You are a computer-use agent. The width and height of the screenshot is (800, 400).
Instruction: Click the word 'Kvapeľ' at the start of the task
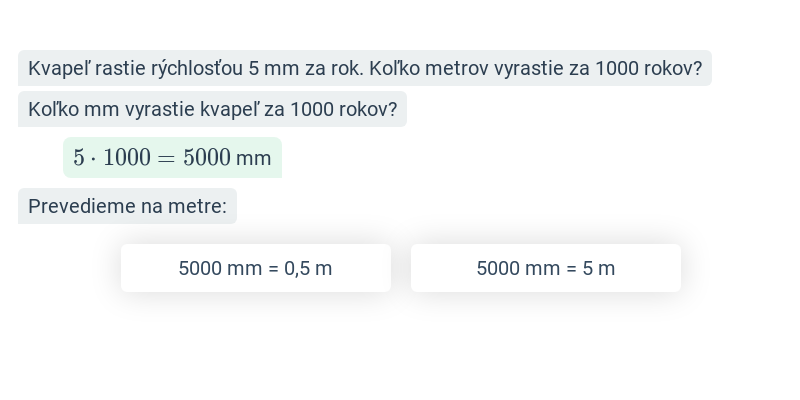pyautogui.click(x=59, y=68)
